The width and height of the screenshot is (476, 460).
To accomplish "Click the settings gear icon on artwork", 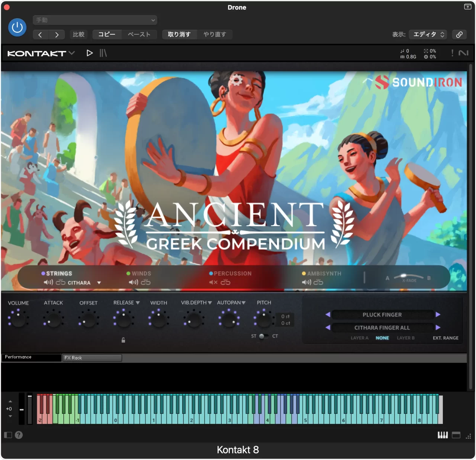I will (x=236, y=80).
